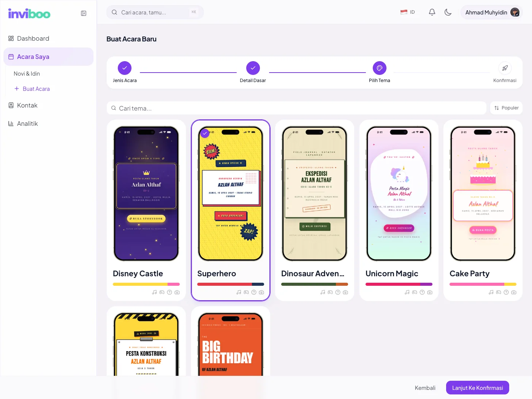
Task: Click Disney Castle music icon
Action: (154, 292)
